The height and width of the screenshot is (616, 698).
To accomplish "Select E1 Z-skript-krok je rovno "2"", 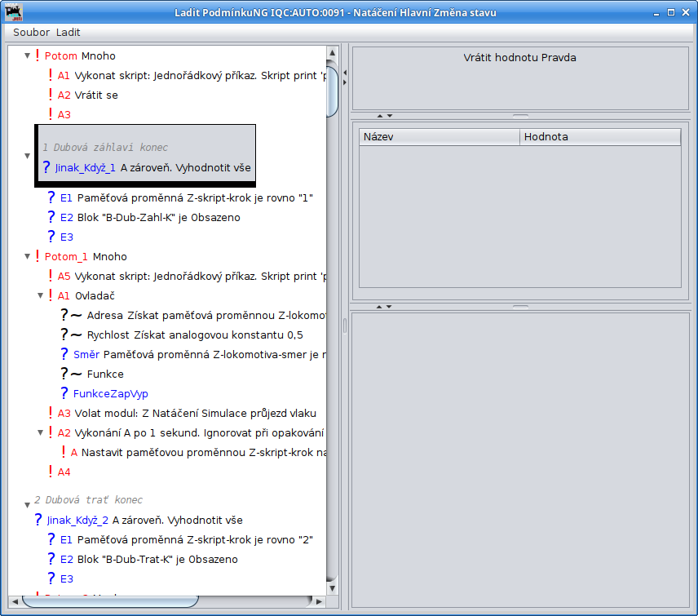I will coord(180,540).
